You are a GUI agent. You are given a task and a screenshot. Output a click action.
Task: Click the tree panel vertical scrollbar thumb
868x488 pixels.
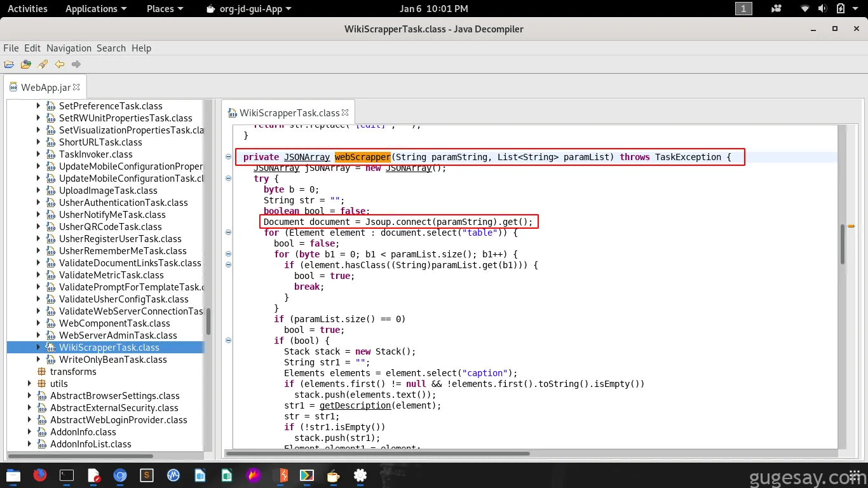coord(208,322)
